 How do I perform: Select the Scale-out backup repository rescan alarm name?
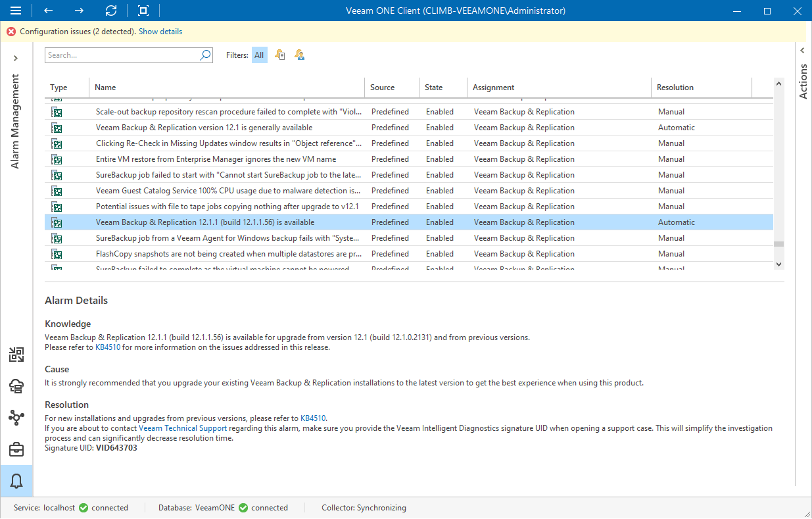tap(229, 112)
